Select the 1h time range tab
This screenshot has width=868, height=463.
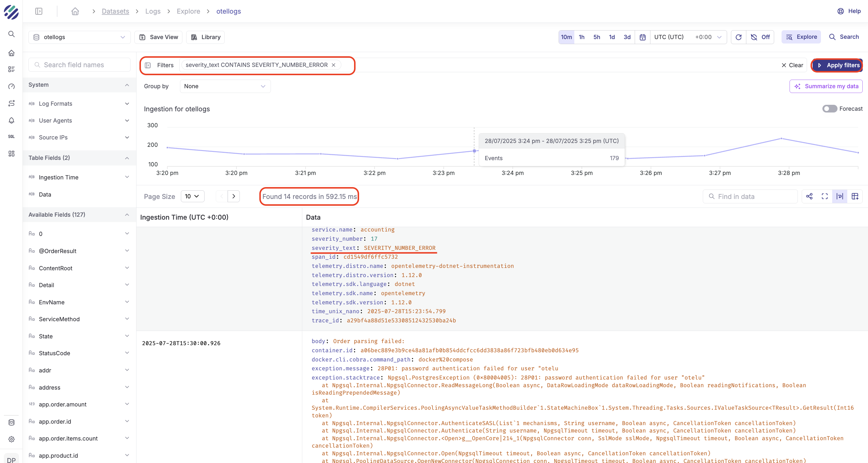point(582,37)
